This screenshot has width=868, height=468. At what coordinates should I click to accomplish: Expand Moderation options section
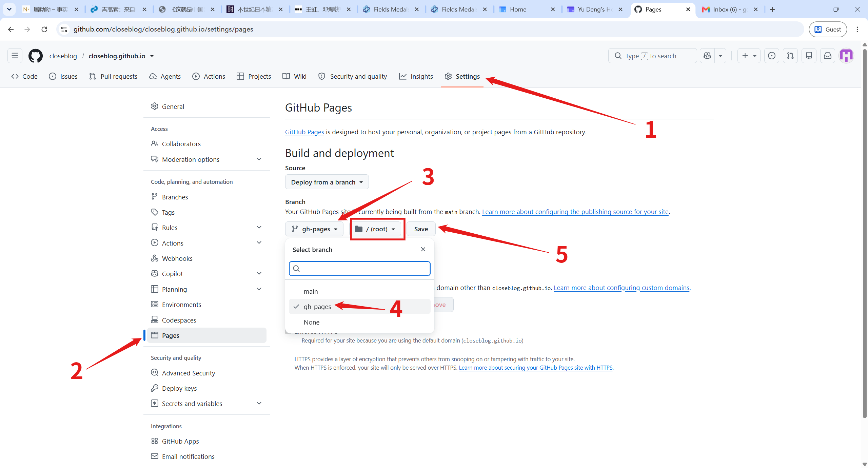pyautogui.click(x=207, y=159)
